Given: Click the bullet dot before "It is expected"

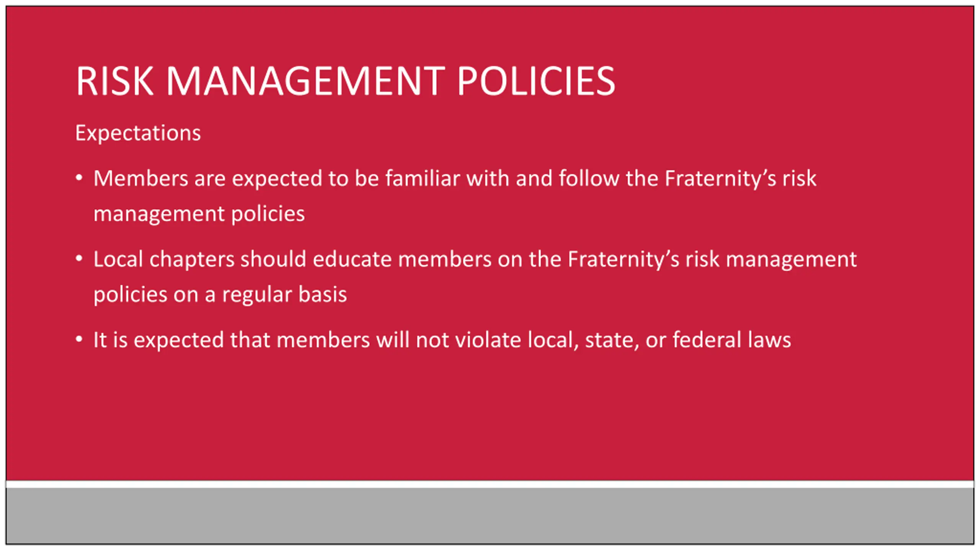Looking at the screenshot, I should [79, 339].
